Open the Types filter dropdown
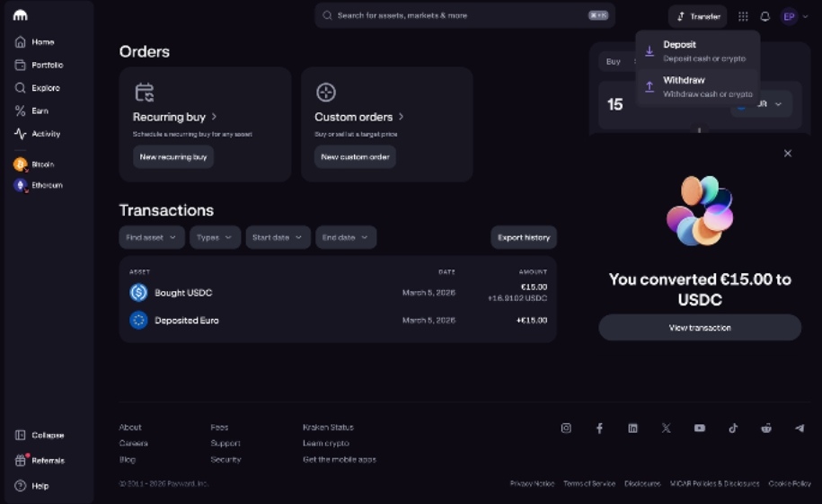 [215, 237]
